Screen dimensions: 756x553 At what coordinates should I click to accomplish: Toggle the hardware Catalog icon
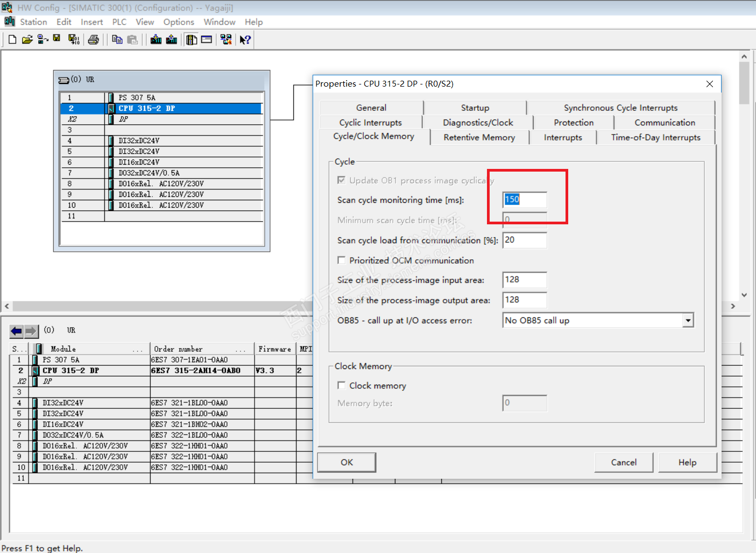[x=192, y=40]
